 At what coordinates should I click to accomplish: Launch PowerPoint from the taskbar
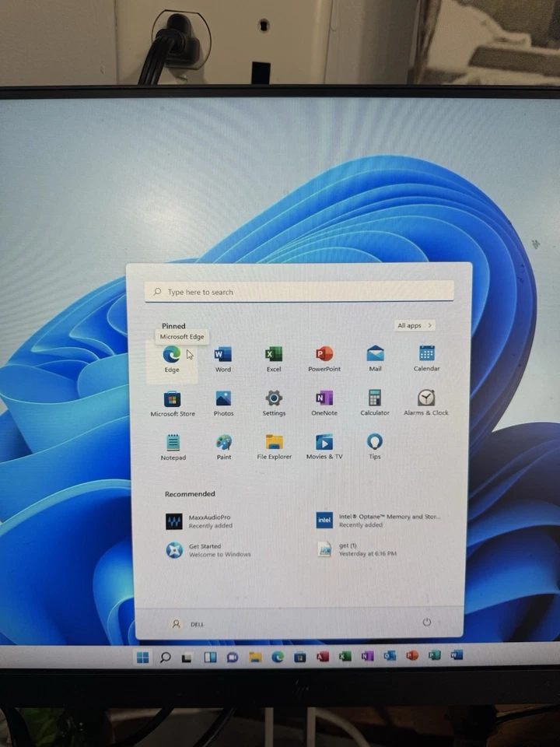click(x=412, y=655)
